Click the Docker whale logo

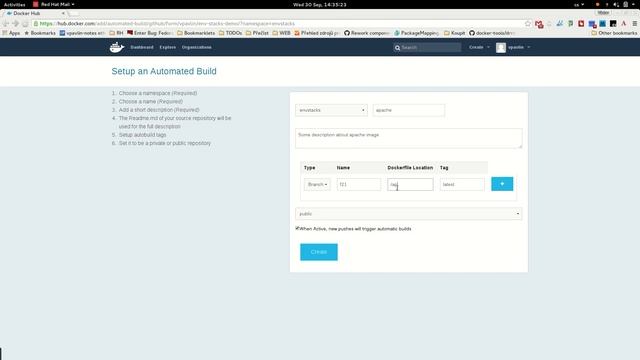(117, 47)
